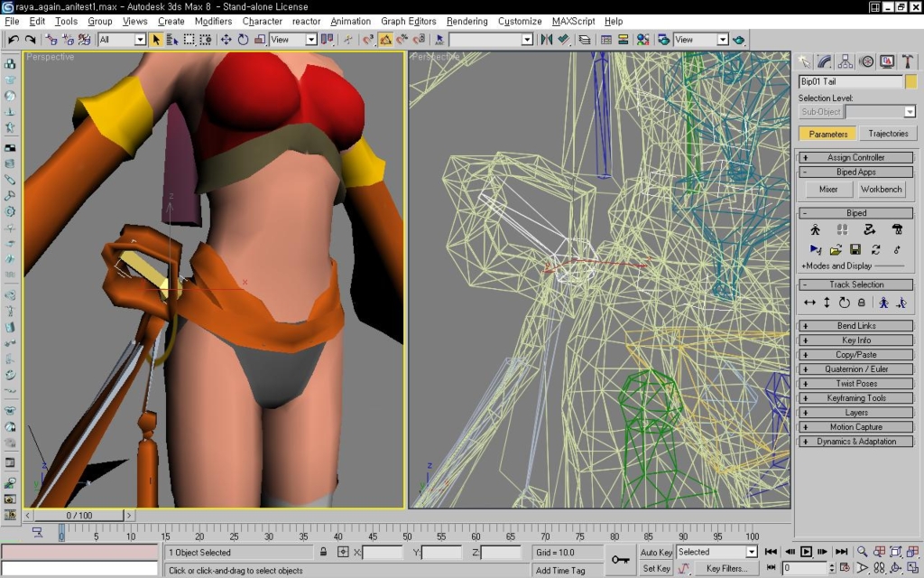Click the Mirror selected objects icon

(547, 40)
